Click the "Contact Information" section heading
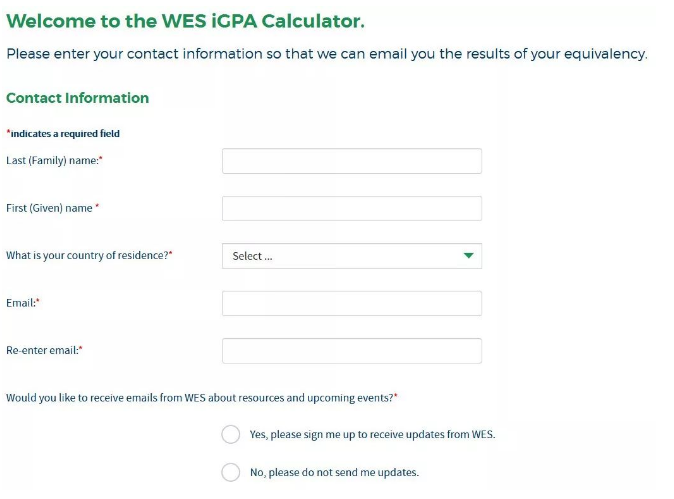Viewport: 674px width, 499px height. [x=77, y=98]
